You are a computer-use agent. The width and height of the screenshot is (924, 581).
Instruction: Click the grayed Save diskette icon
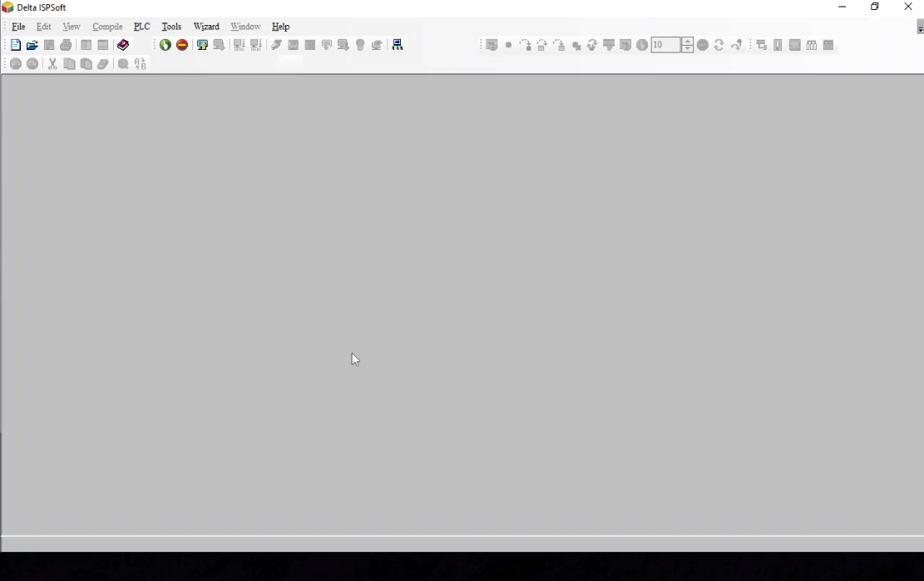[x=49, y=45]
